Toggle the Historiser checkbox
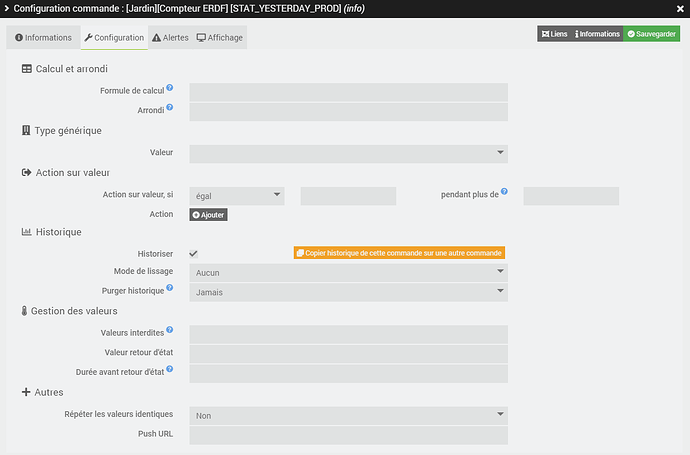690x455 pixels. click(193, 254)
